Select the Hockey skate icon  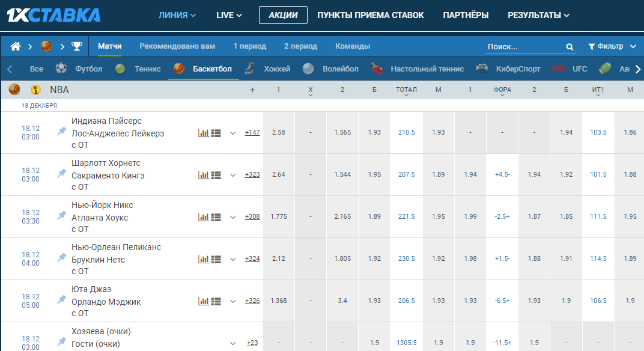(250, 69)
